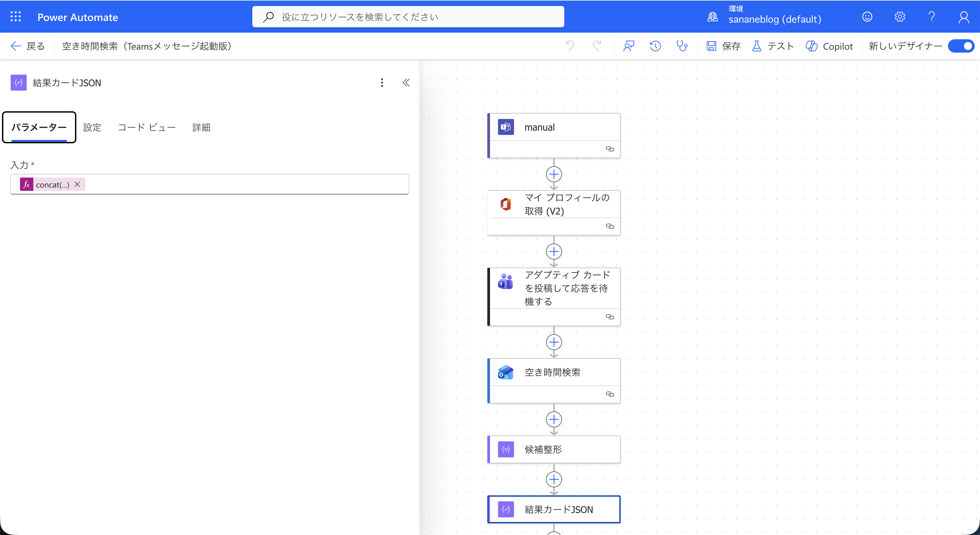Open the help question mark icon
980x535 pixels.
(x=931, y=17)
